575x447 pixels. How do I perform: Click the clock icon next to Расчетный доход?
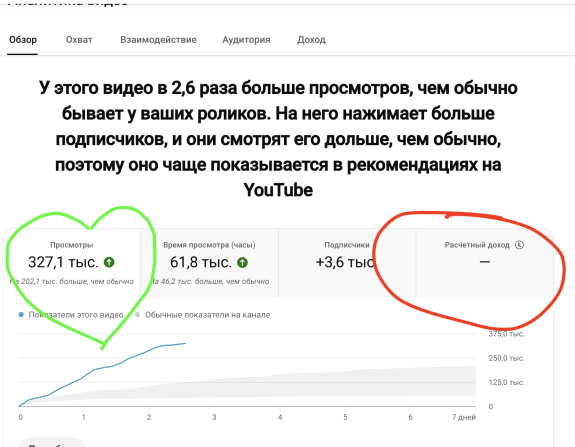(x=519, y=245)
